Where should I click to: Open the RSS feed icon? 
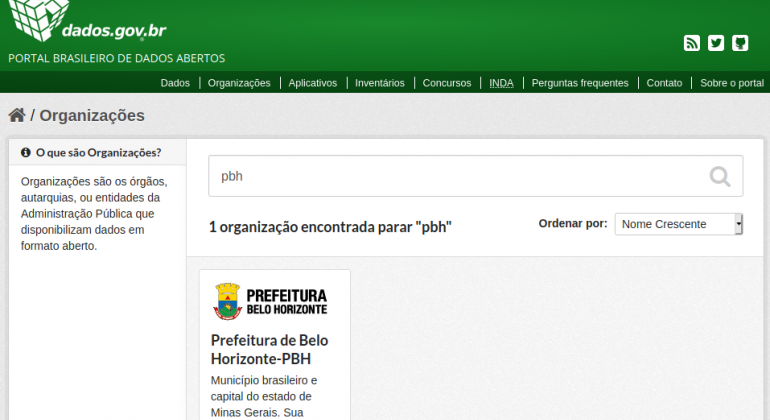[691, 43]
